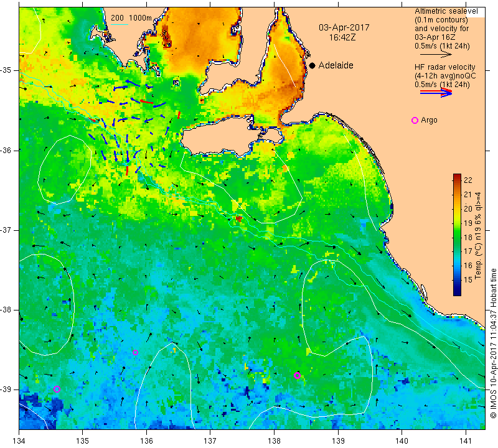Click the 135 longitude axis label
This screenshot has width=498, height=448.
click(83, 441)
